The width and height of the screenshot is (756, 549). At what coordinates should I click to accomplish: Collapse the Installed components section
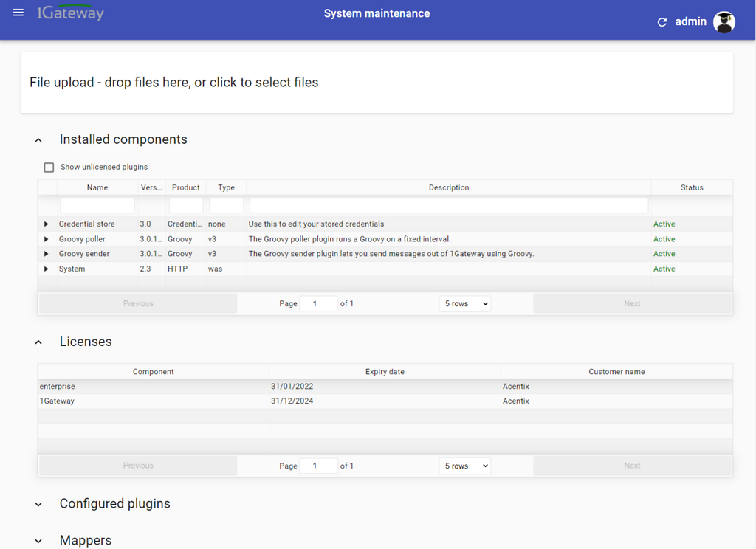[x=39, y=140]
